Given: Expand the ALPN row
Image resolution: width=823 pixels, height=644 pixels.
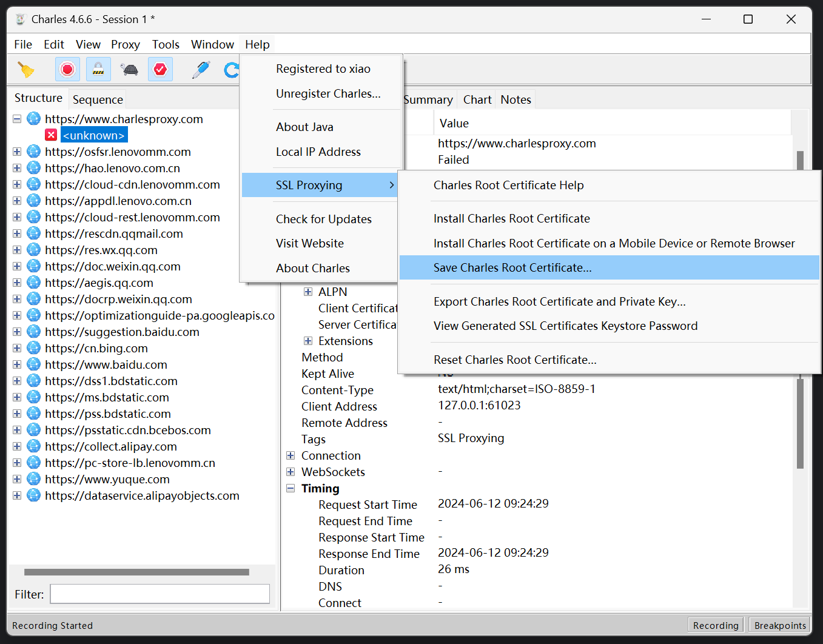Looking at the screenshot, I should pos(308,292).
